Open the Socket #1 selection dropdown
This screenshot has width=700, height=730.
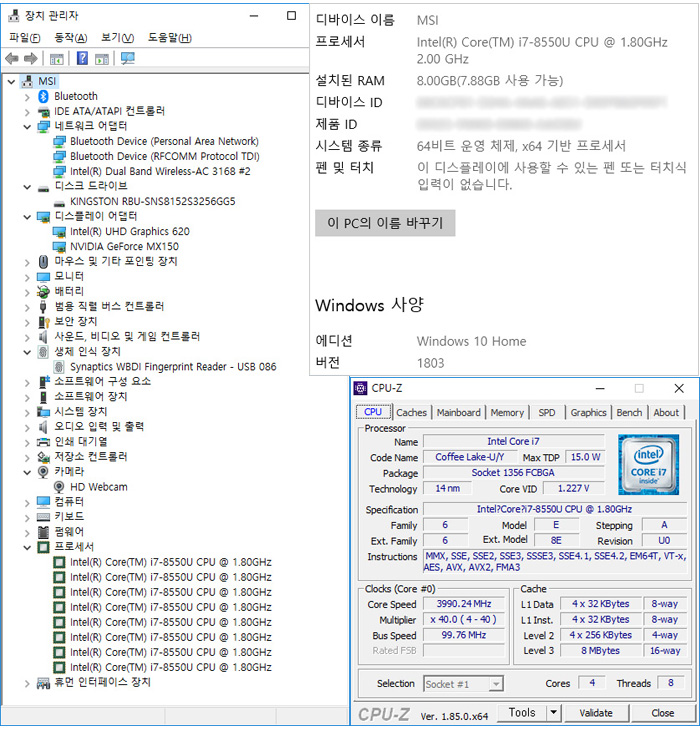pos(497,684)
